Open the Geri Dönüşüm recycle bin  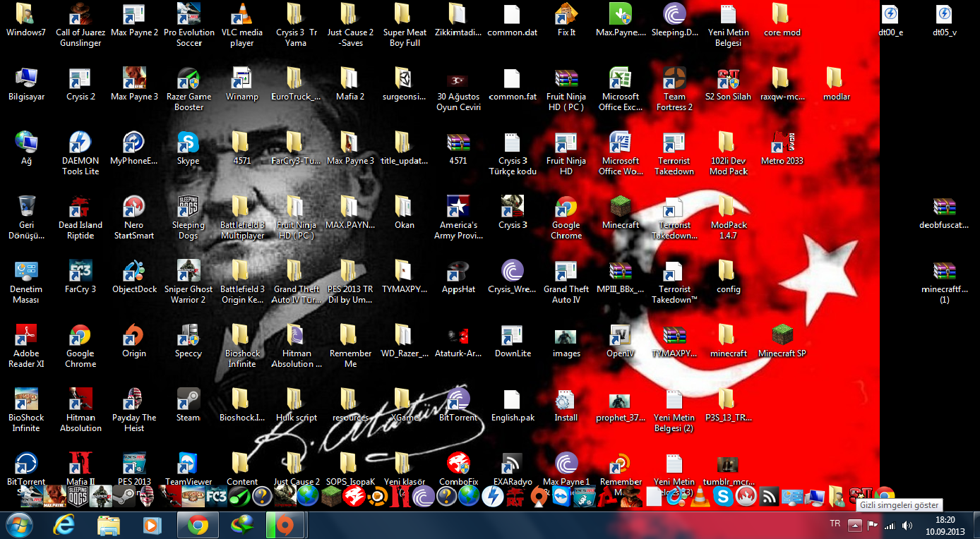click(26, 218)
